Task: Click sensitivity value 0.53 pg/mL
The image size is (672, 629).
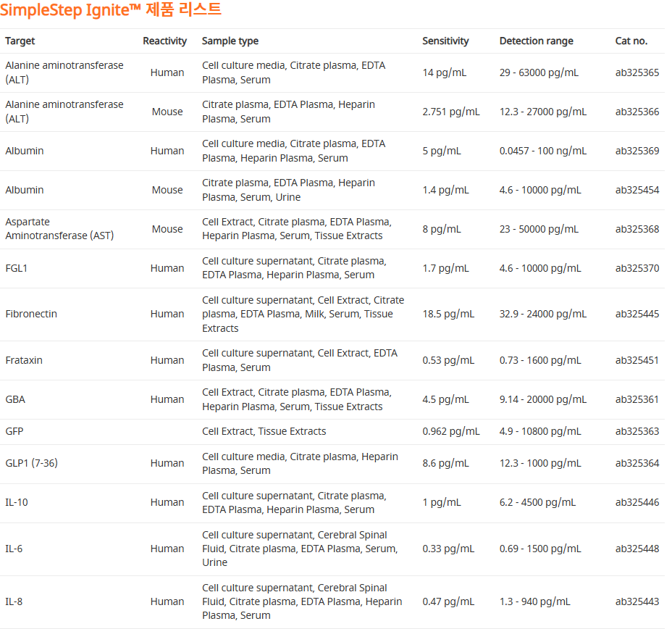Action: click(x=448, y=361)
